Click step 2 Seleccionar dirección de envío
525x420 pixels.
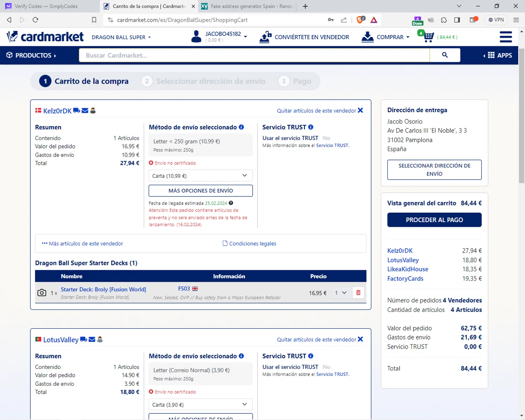203,81
